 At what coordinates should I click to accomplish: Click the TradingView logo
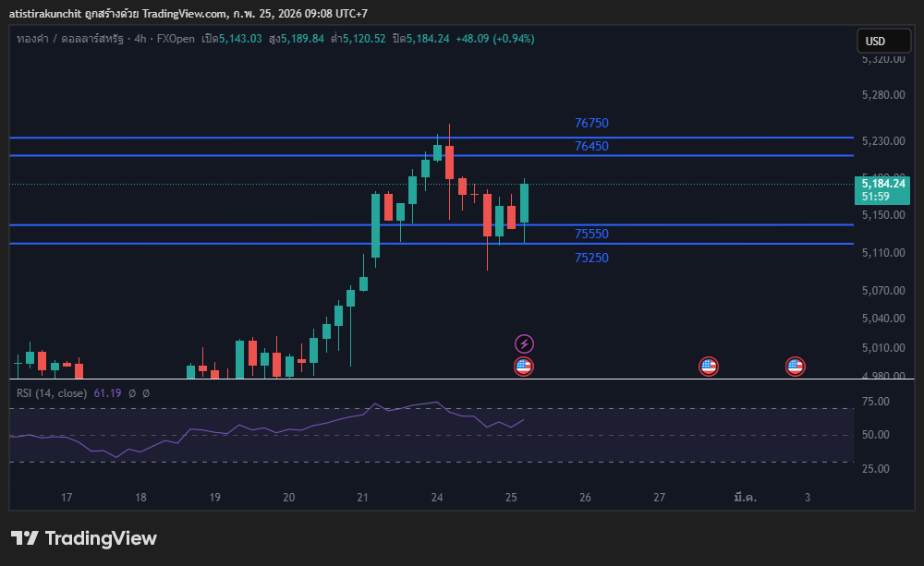[84, 538]
